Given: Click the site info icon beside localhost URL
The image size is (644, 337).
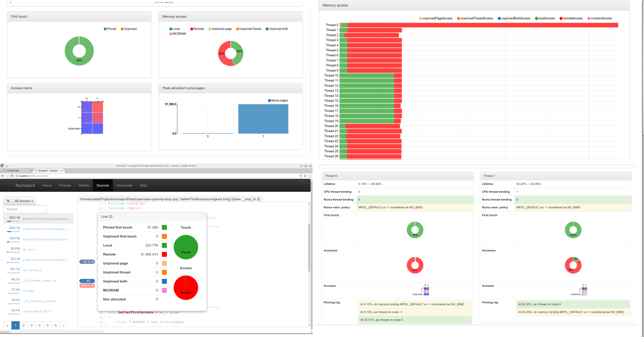Looking at the screenshot, I should point(17,176).
